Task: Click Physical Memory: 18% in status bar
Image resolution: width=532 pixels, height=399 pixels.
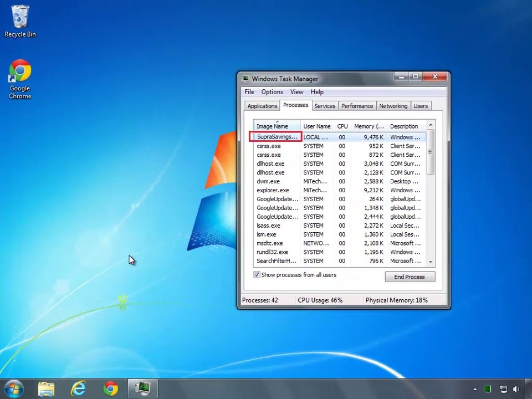Action: coord(397,300)
